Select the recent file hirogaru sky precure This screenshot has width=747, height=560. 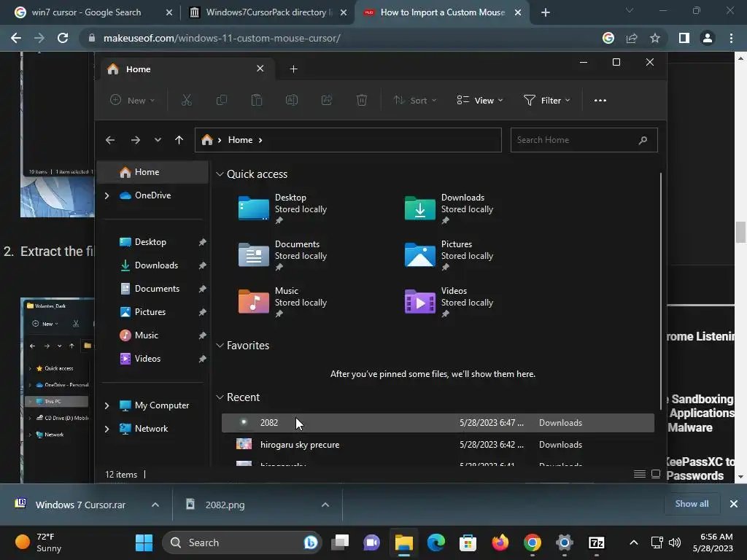(x=438, y=445)
